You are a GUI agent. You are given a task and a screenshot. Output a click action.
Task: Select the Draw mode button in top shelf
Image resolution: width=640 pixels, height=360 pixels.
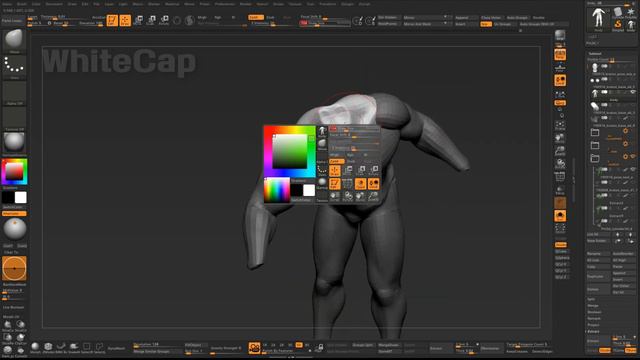(125, 20)
